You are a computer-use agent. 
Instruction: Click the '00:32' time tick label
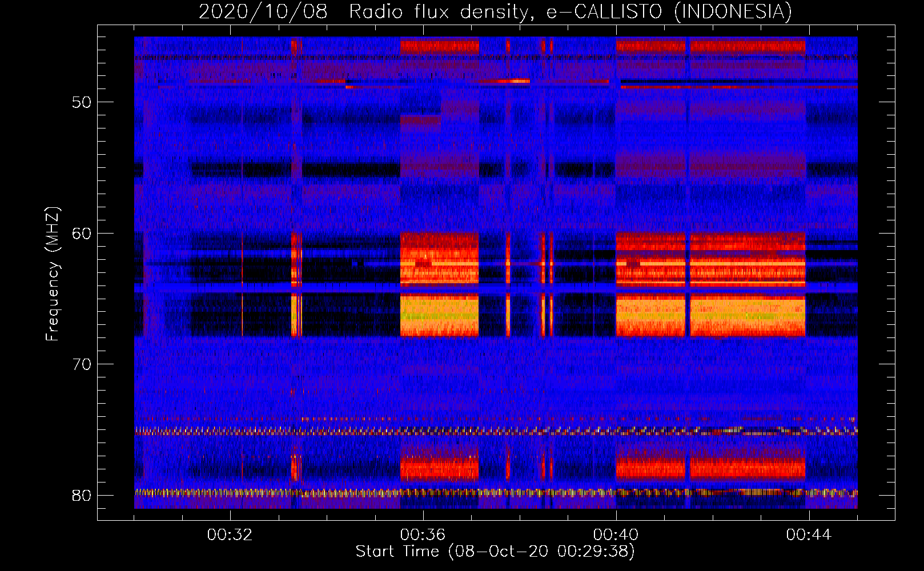[x=230, y=535]
